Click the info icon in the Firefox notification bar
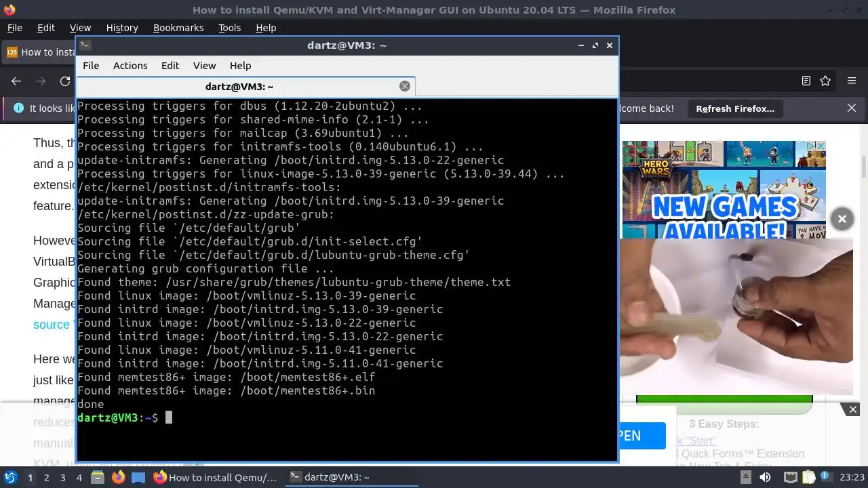 [x=18, y=108]
